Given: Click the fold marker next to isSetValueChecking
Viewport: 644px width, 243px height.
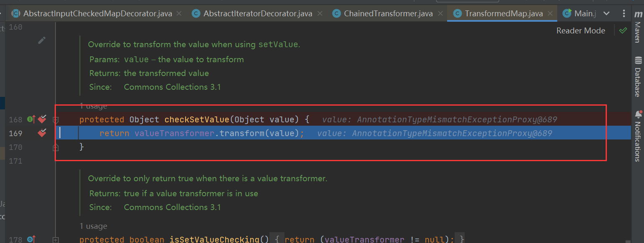Looking at the screenshot, I should click(x=55, y=240).
